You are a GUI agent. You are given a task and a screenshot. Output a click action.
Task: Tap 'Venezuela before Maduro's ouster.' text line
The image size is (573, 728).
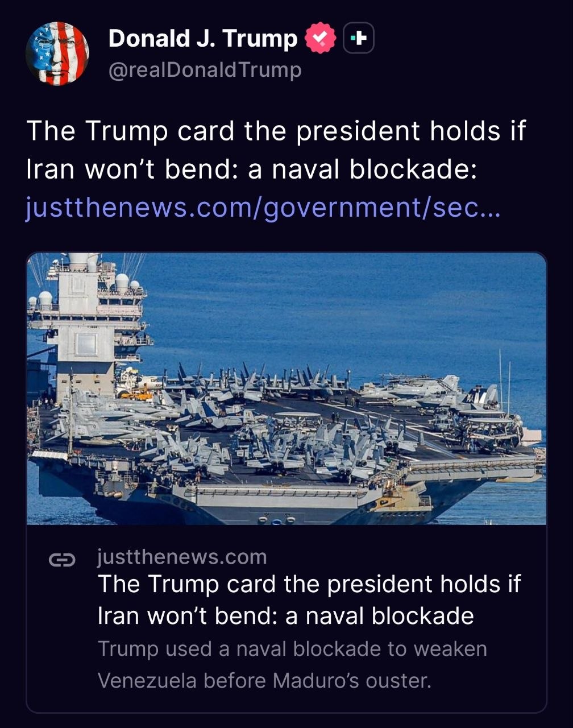(x=265, y=680)
